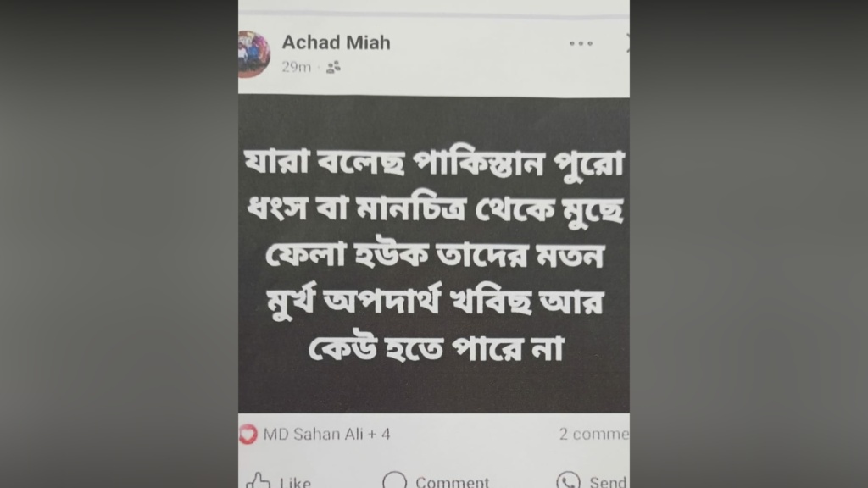Click the last Bengali line of the post
Viewport: 868px width, 488px height.
click(436, 349)
